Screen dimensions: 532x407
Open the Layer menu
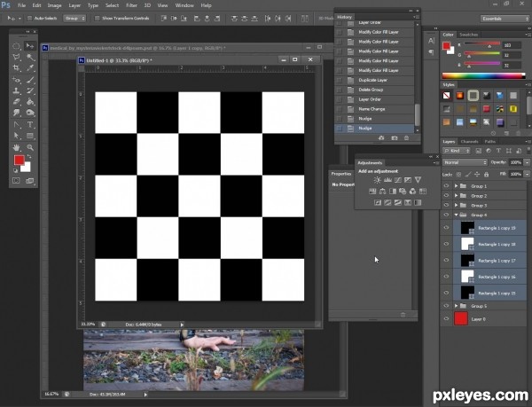click(x=74, y=5)
